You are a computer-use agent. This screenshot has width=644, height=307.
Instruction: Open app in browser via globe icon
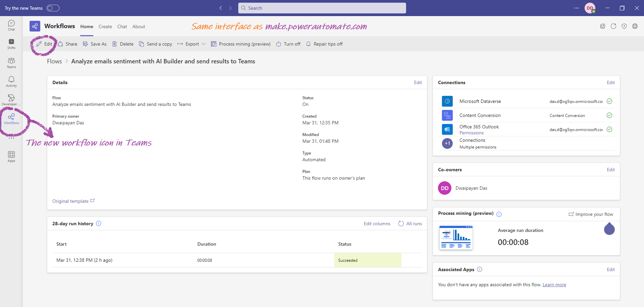coord(635,26)
